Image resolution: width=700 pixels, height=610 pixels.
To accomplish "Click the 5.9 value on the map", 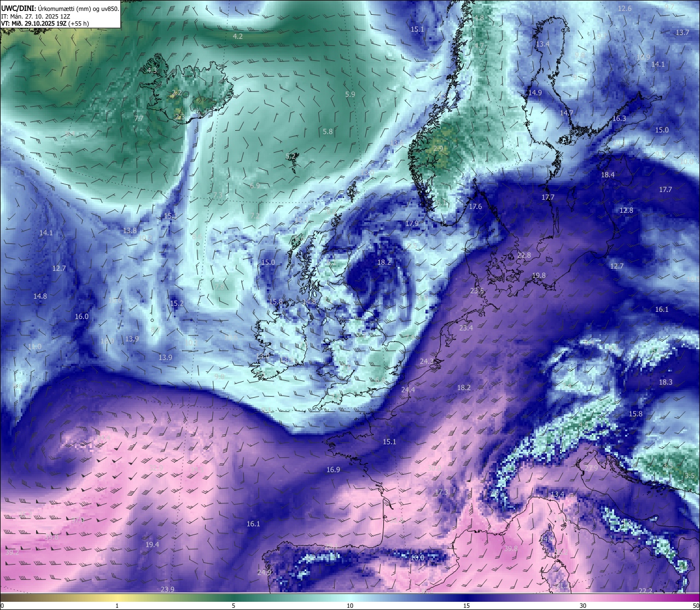I will [350, 94].
